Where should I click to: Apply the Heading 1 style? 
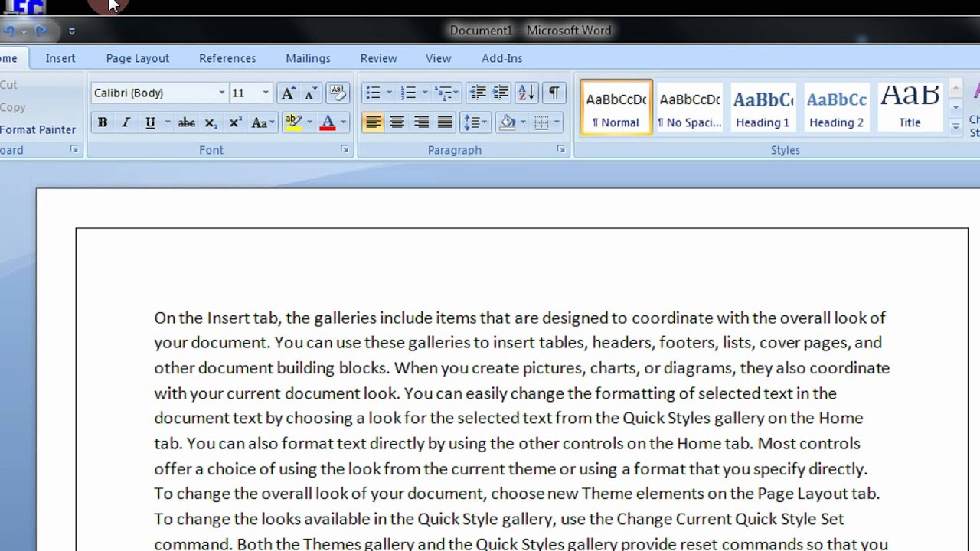pyautogui.click(x=763, y=108)
